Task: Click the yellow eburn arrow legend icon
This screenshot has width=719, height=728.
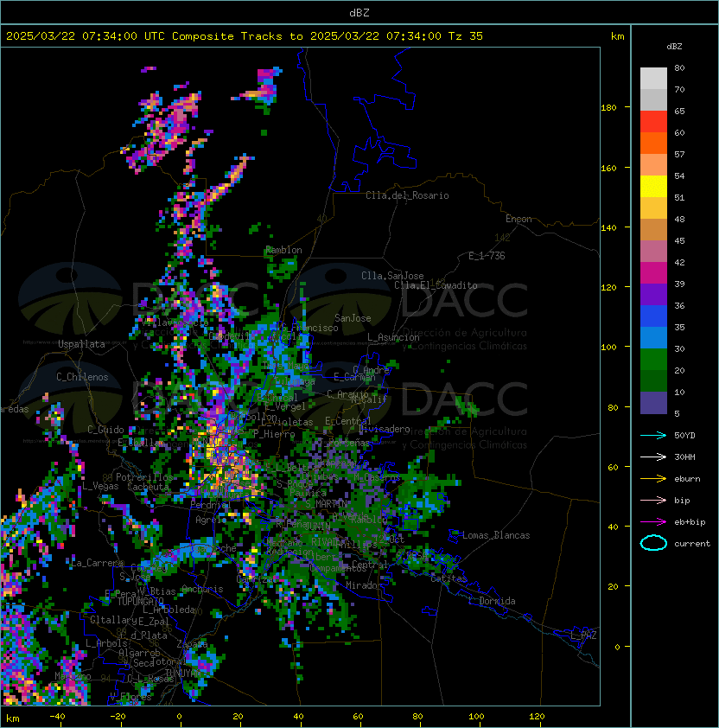Action: pos(653,479)
